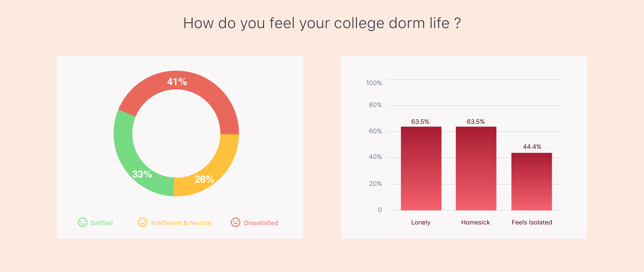
Task: Click the green smiley face Satisfied icon
Action: tap(83, 222)
